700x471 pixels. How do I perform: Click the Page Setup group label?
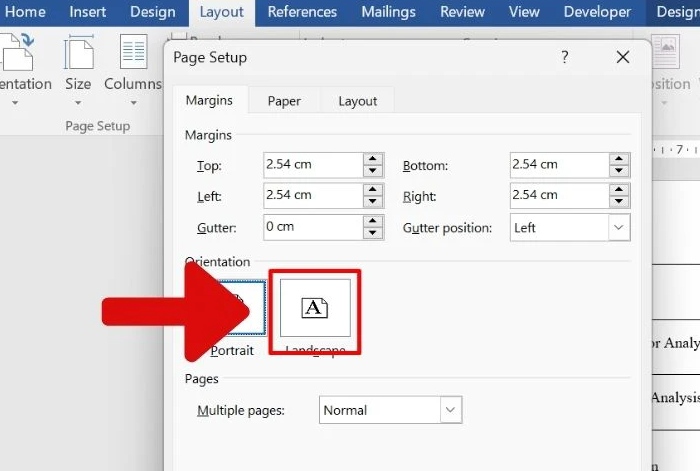[98, 126]
